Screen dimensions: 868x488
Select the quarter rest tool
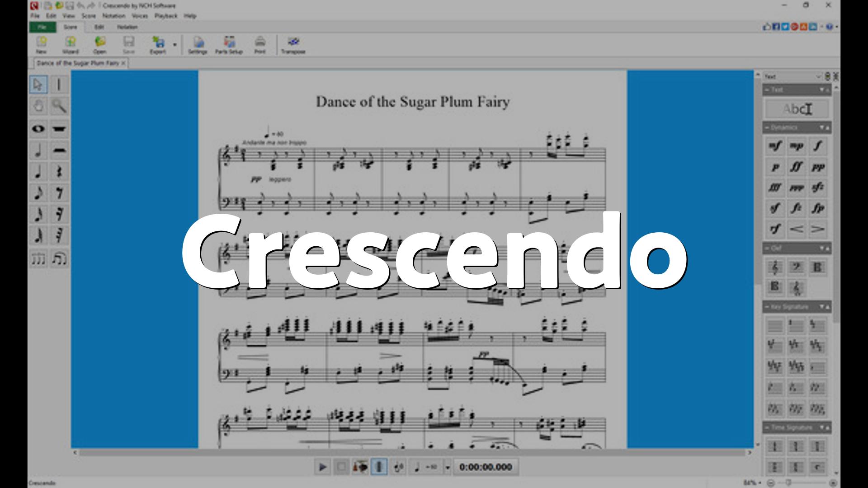point(59,172)
